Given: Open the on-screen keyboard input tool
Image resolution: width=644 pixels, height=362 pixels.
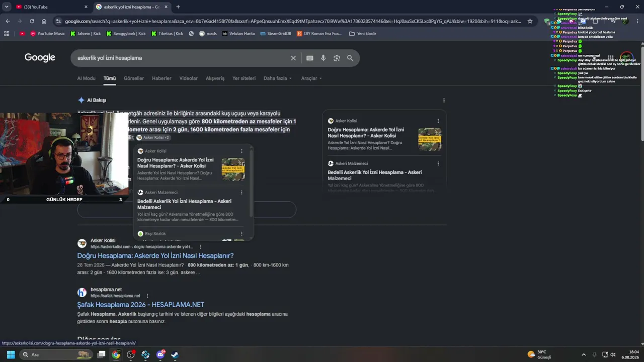Looking at the screenshot, I should 310,58.
